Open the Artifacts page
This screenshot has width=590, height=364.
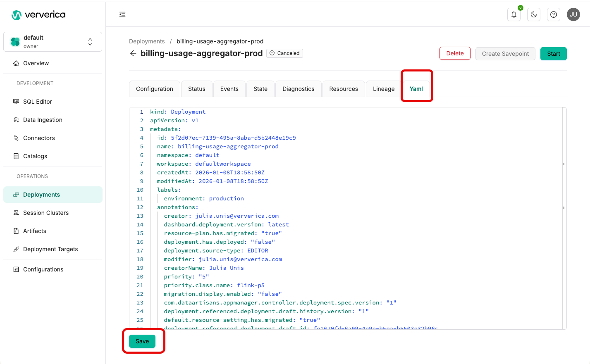coord(34,231)
